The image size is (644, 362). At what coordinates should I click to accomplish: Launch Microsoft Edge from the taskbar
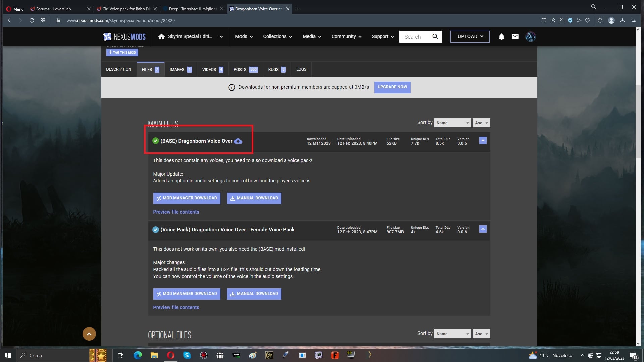point(138,355)
